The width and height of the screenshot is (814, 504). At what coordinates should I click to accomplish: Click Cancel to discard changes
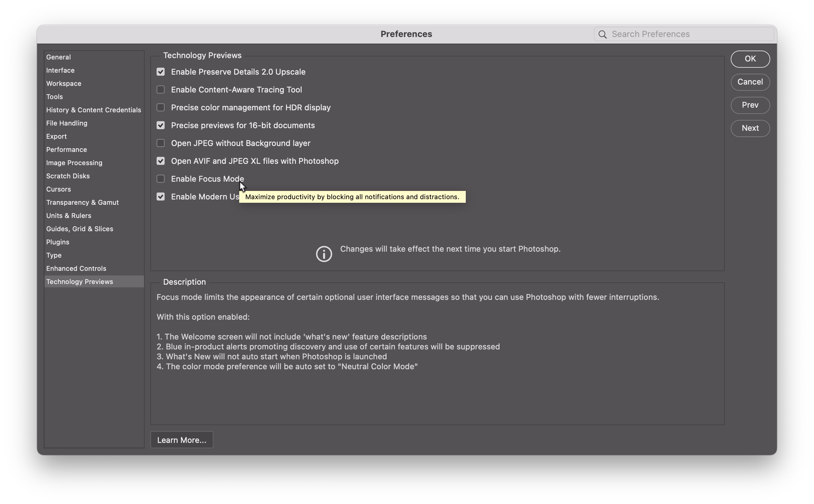click(x=750, y=82)
